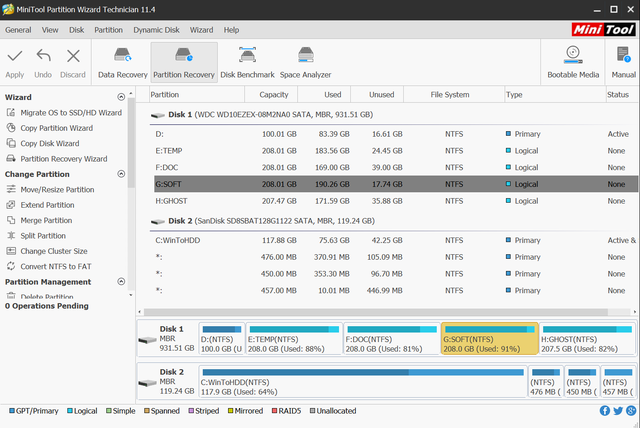Open the Disk menu
This screenshot has height=428, width=640.
76,30
